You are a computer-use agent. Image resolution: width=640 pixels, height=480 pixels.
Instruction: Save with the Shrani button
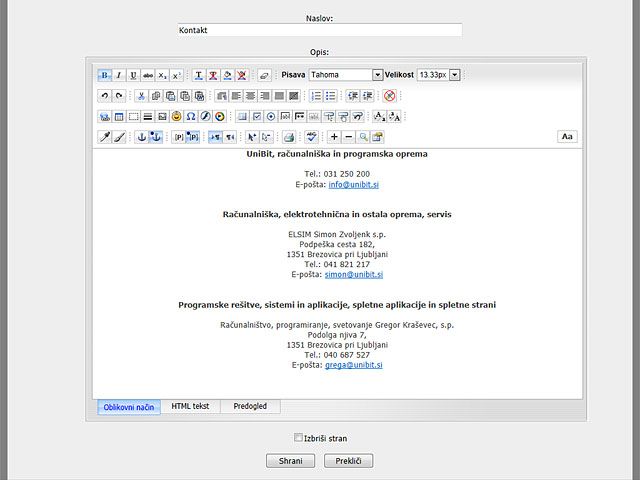point(290,461)
